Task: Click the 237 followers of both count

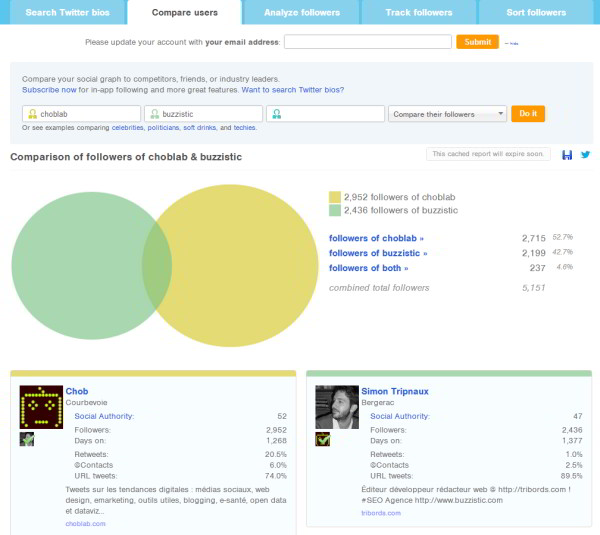Action: pyautogui.click(x=538, y=268)
